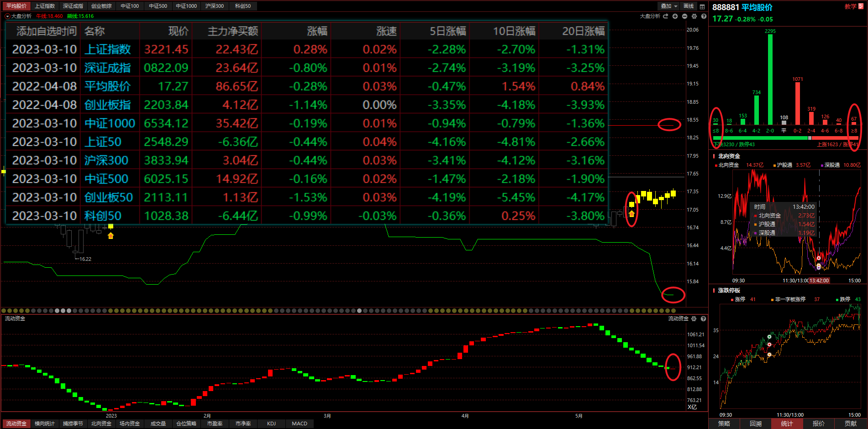Click the orange up-arrow signal near 17.05
868x429 pixels.
631,214
